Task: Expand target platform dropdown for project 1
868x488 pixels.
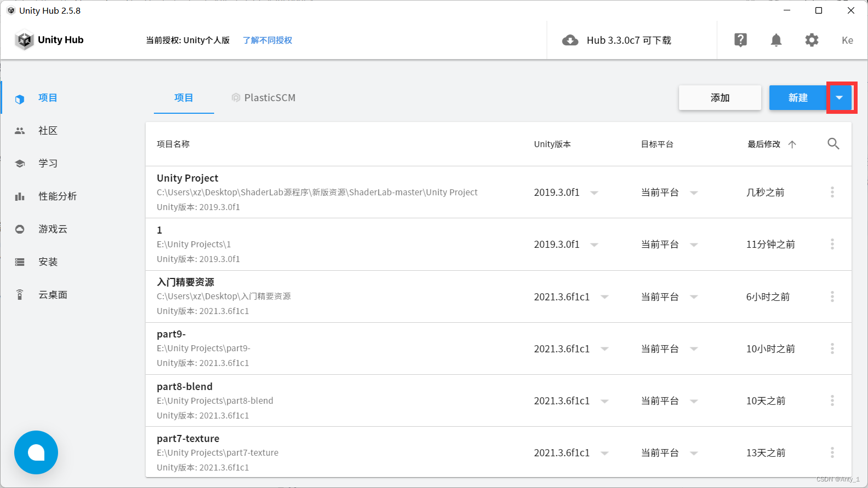Action: 694,245
